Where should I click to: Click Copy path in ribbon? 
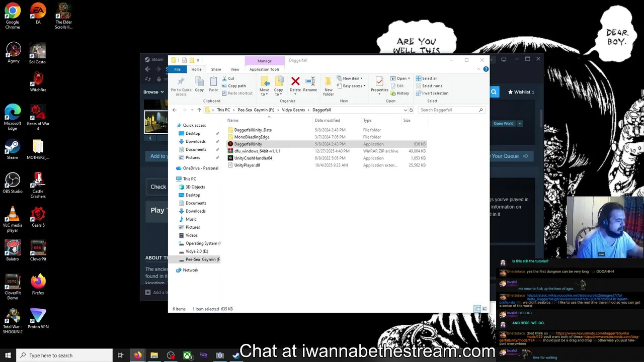pos(233,85)
